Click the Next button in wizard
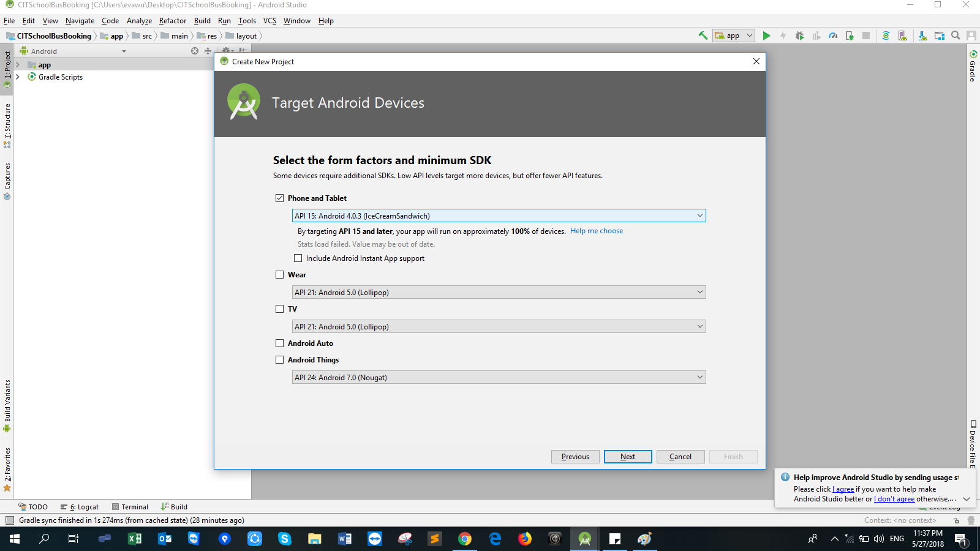The width and height of the screenshot is (980, 551). [x=628, y=457]
